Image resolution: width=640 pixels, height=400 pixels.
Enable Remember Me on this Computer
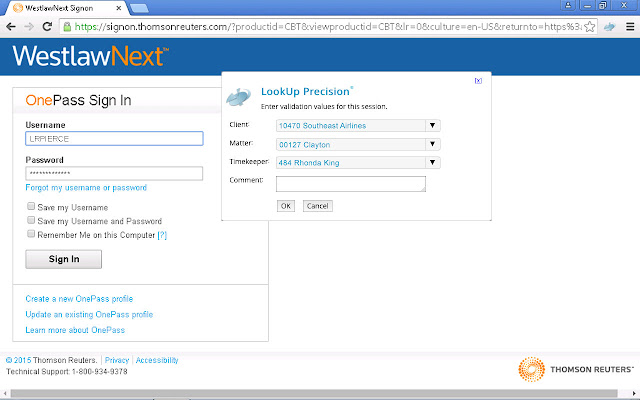31,234
